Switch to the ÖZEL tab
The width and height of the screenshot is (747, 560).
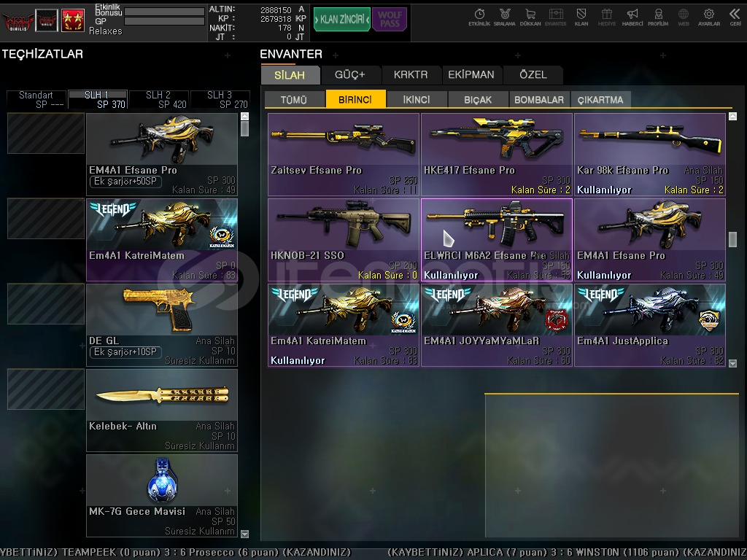[533, 75]
